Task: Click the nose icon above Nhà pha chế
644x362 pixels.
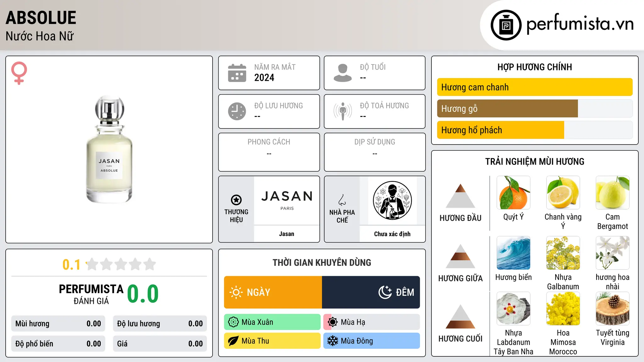Action: pyautogui.click(x=342, y=200)
